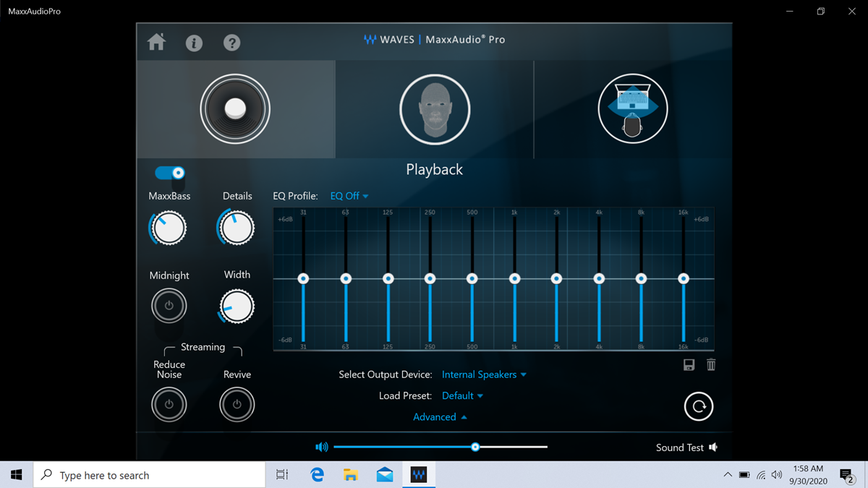The image size is (868, 488).
Task: Click the Sound Test speaker icon
Action: (x=713, y=448)
